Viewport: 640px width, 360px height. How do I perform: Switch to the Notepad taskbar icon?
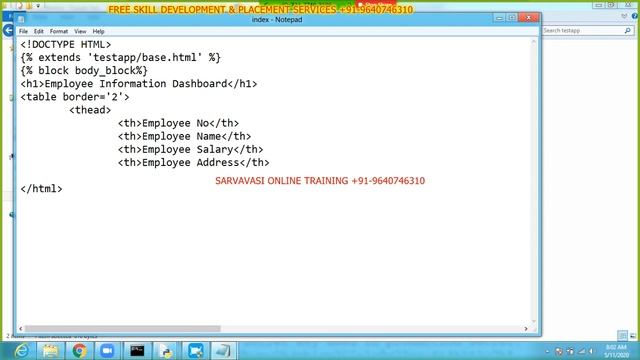pos(223,351)
